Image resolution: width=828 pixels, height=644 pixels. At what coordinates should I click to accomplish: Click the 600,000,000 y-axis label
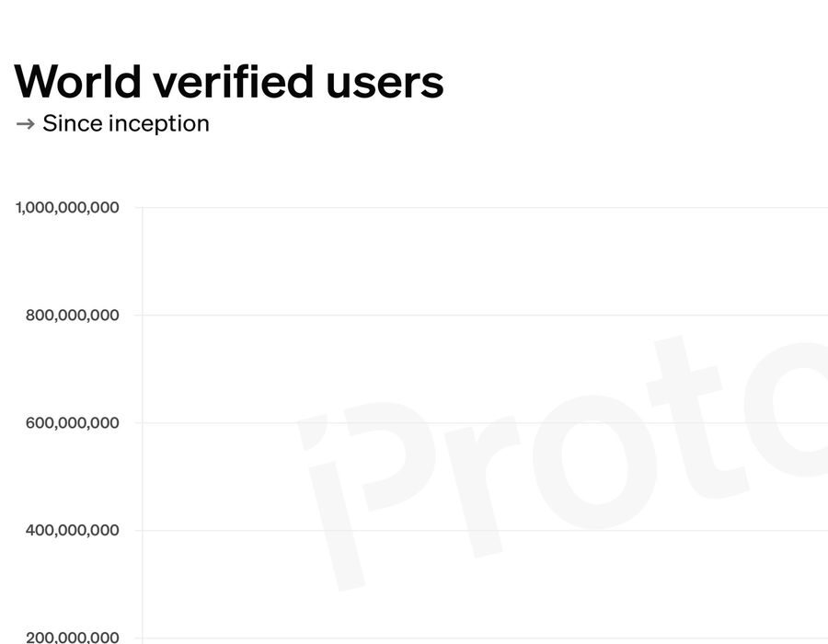tap(72, 423)
